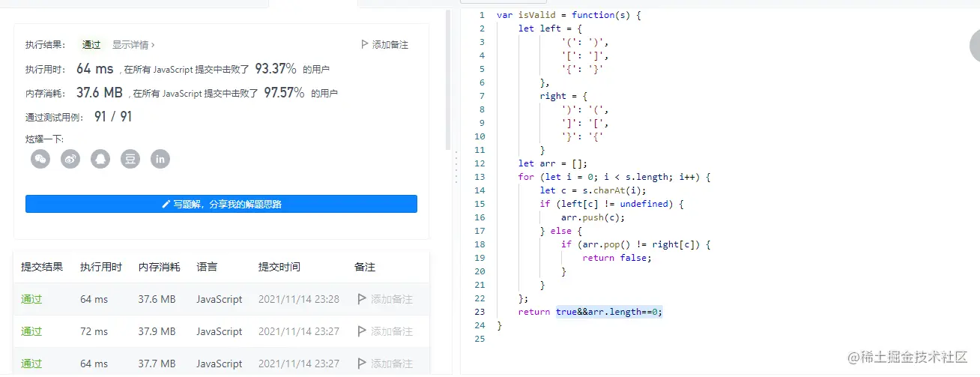Click the 97.57% memory percentile value

(284, 93)
